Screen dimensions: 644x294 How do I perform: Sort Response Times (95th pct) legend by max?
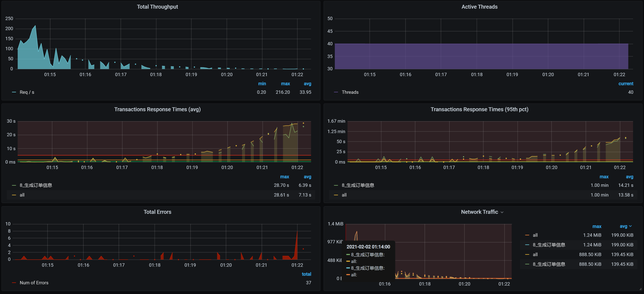click(x=604, y=177)
